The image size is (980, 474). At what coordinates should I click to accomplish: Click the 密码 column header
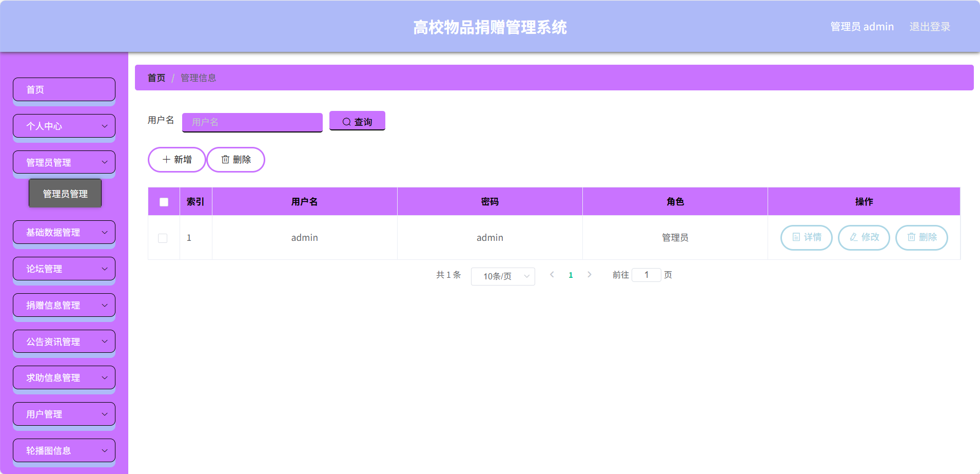(490, 202)
